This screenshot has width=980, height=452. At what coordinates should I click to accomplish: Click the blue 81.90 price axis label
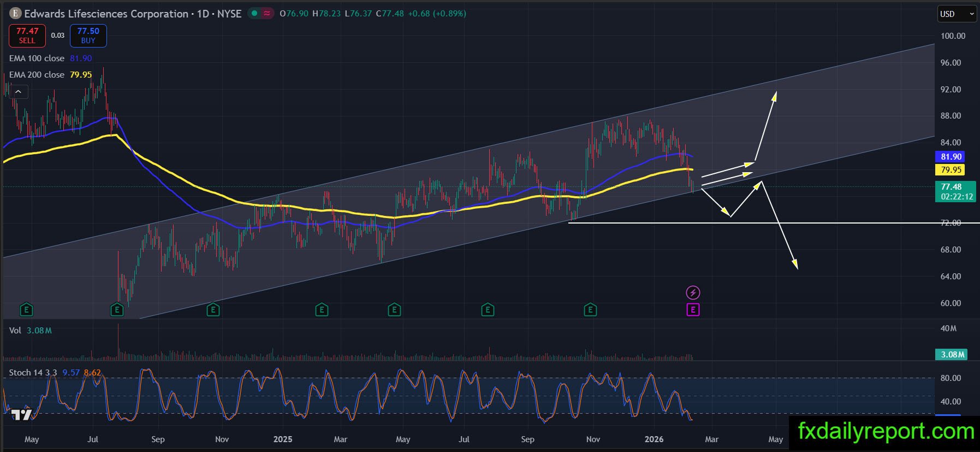[x=951, y=157]
